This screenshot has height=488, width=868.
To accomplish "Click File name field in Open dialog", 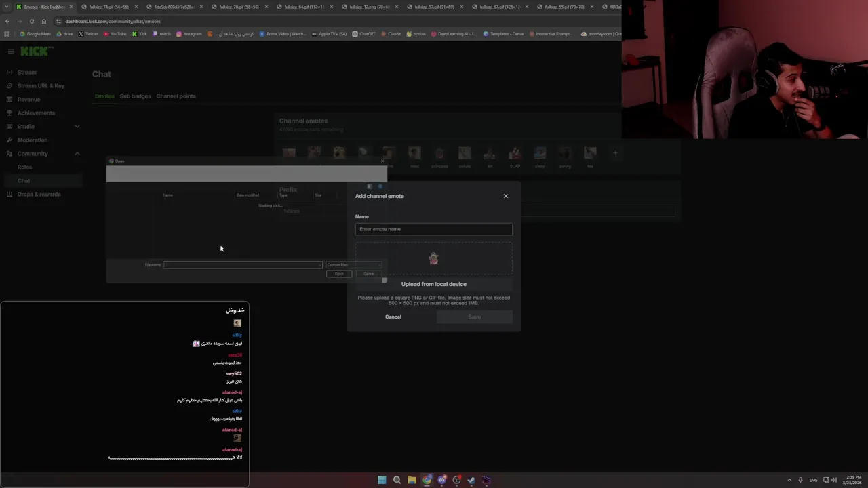I will 242,265.
